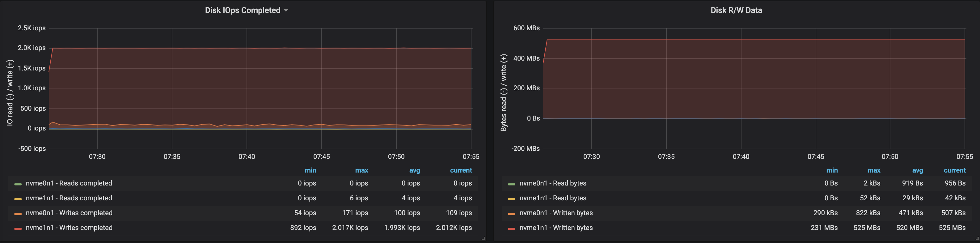Toggle nvme0n1 - Written bytes series
Image resolution: width=980 pixels, height=243 pixels.
coord(556,213)
